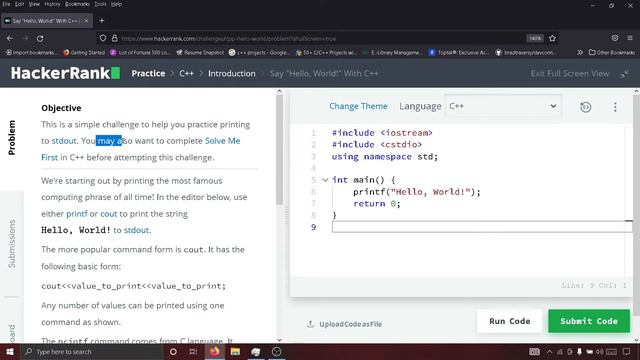Open the Firefox hamburger menu

click(x=630, y=38)
